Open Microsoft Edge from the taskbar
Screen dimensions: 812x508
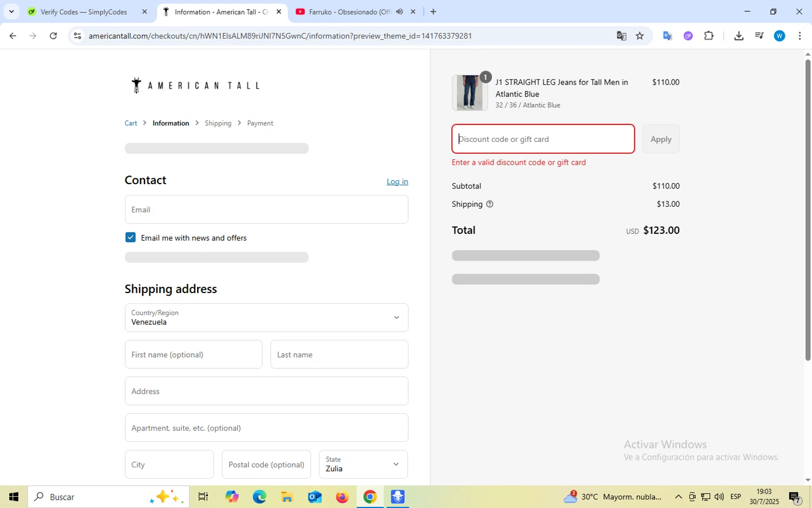pos(259,497)
